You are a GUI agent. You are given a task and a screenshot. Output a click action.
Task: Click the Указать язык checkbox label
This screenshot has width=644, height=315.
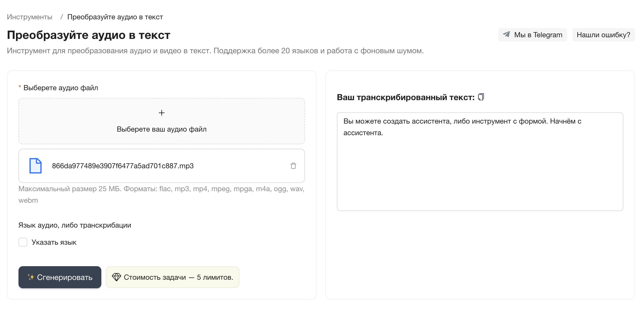54,242
